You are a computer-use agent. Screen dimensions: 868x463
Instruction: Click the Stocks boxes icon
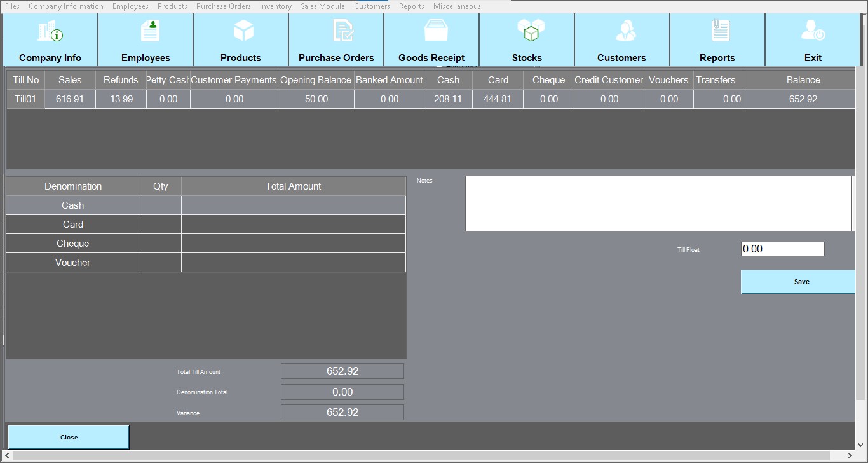(x=531, y=31)
